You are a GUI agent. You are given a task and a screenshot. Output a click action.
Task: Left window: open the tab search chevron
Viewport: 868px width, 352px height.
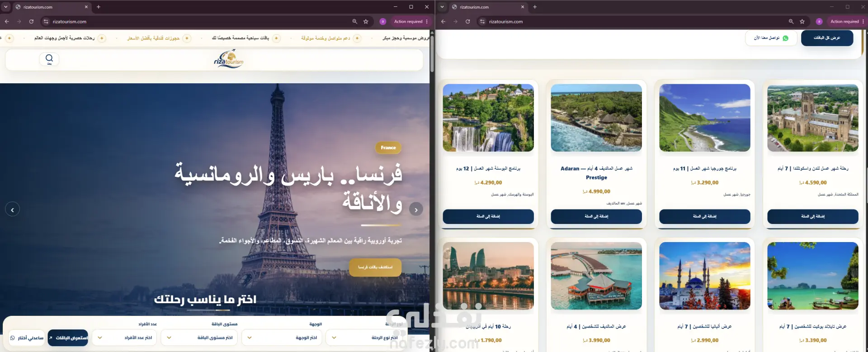pos(6,7)
